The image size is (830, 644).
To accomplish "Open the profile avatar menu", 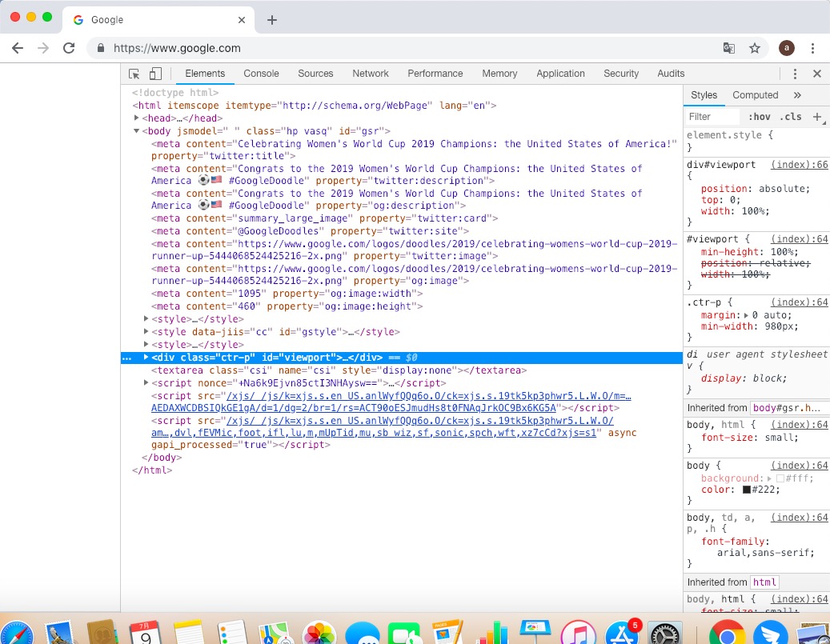I will pyautogui.click(x=787, y=48).
